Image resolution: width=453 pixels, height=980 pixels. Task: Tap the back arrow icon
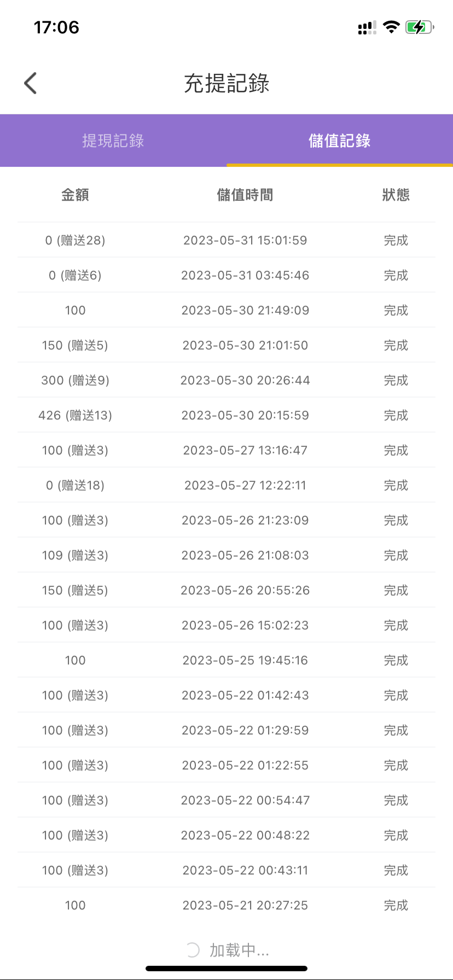coord(31,83)
